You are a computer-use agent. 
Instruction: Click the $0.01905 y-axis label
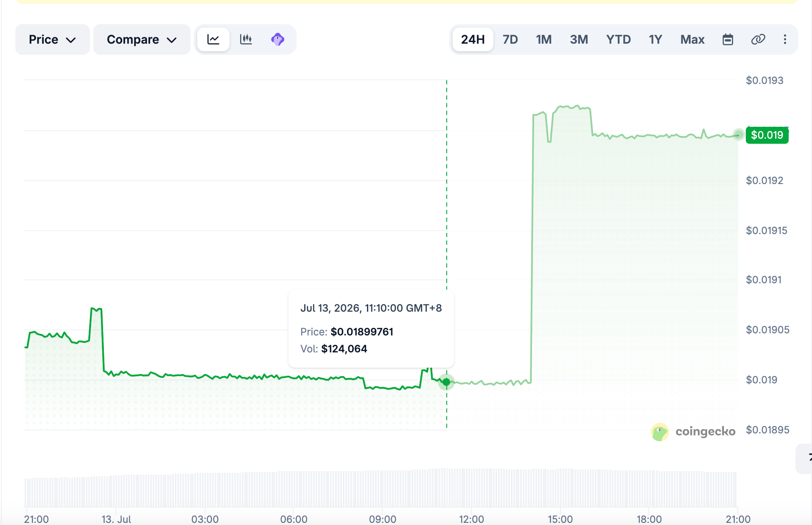tap(767, 330)
